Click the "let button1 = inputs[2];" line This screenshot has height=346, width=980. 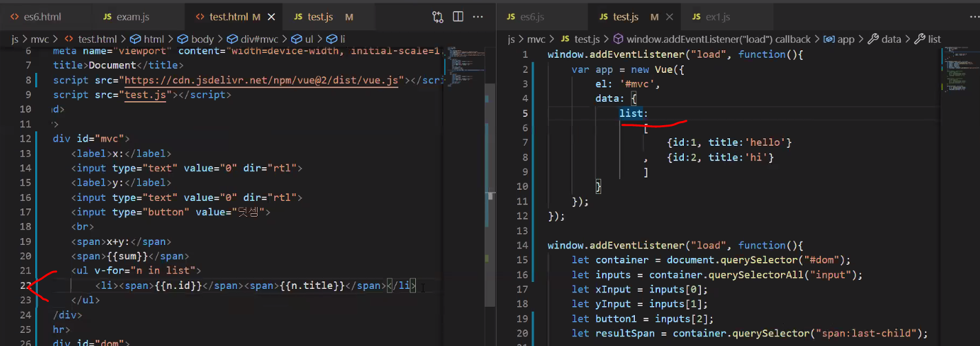(643, 318)
